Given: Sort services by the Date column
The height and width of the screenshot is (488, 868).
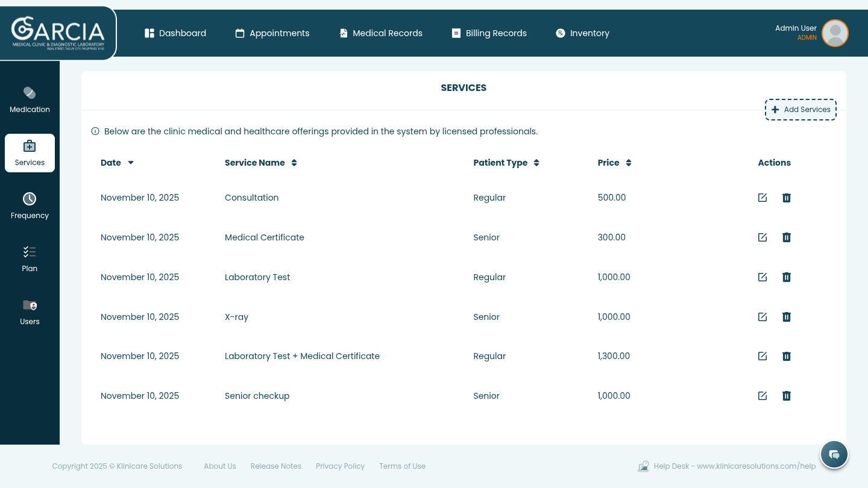Looking at the screenshot, I should pyautogui.click(x=118, y=163).
